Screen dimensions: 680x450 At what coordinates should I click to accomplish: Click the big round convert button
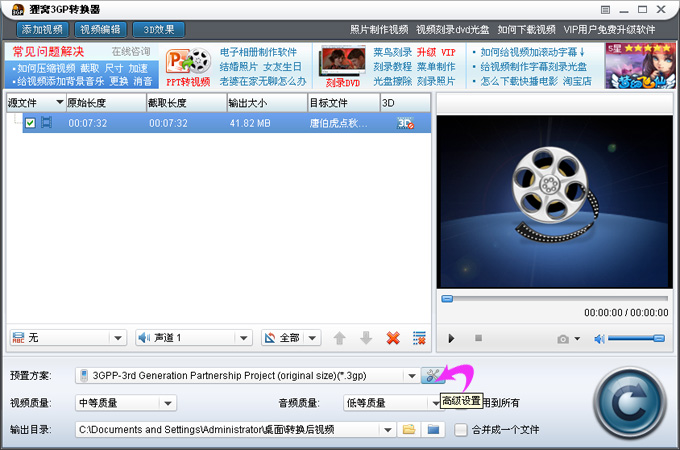(x=630, y=403)
